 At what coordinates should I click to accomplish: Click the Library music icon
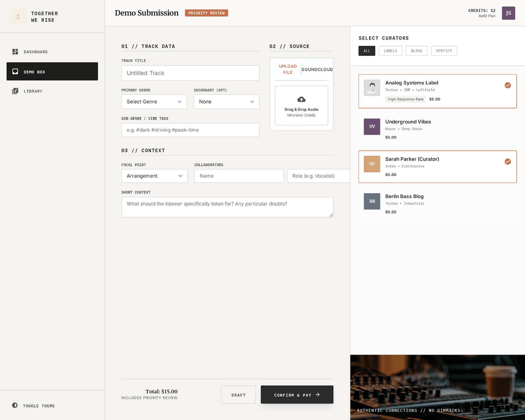pyautogui.click(x=15, y=91)
